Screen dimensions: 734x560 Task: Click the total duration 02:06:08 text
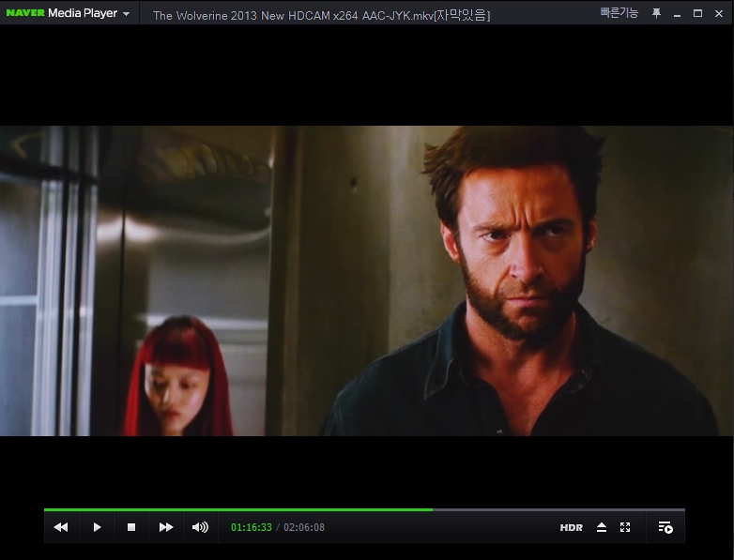click(x=304, y=527)
